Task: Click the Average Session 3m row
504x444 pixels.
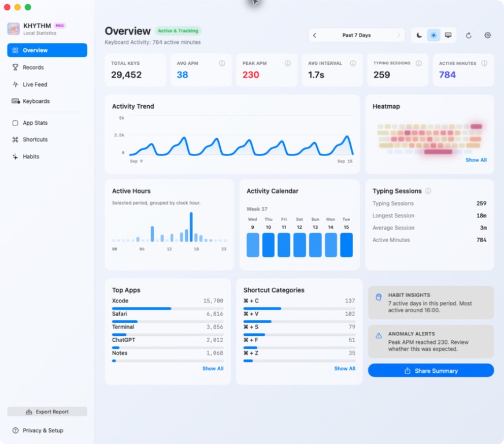Action: [429, 228]
